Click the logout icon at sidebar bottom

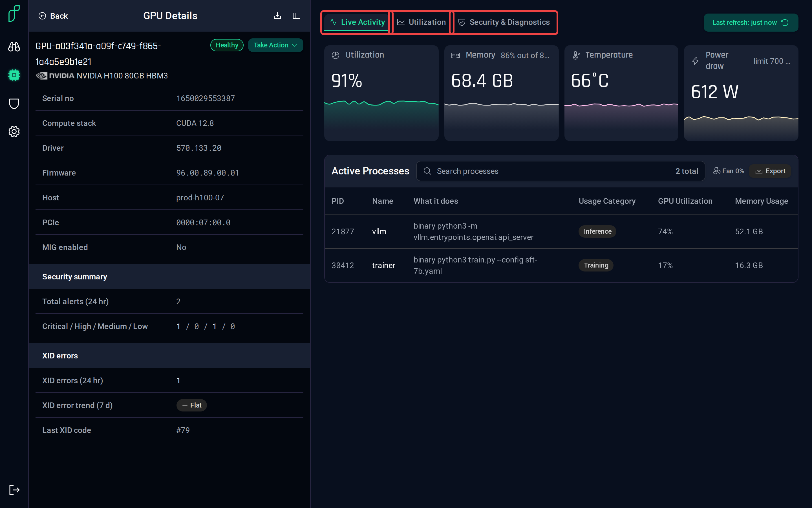pyautogui.click(x=14, y=490)
